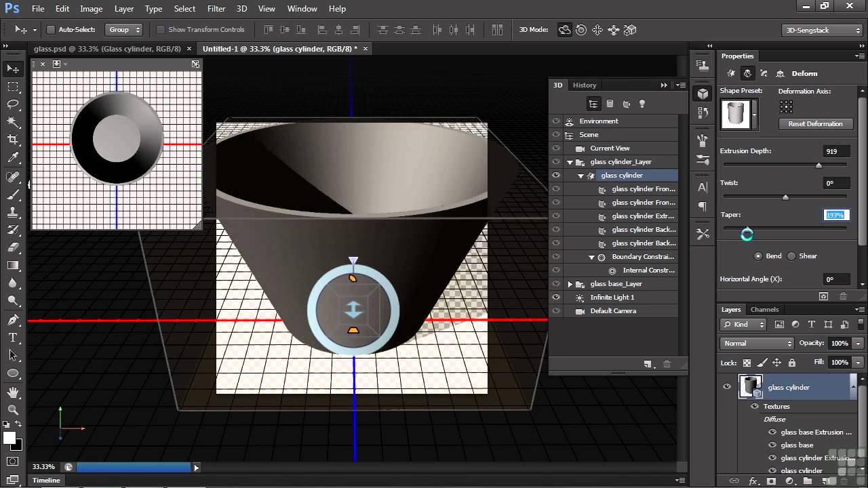Filter 3D panel by lights
Image resolution: width=868 pixels, height=488 pixels.
[642, 104]
